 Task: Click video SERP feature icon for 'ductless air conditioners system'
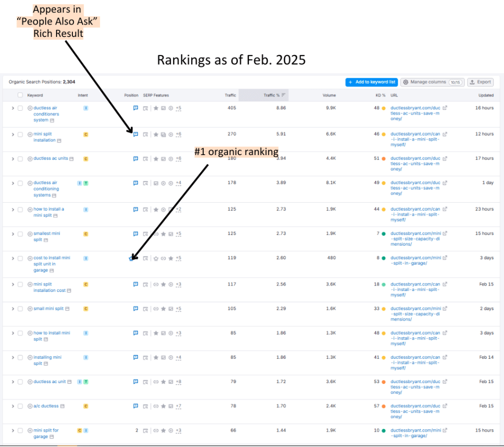click(171, 108)
